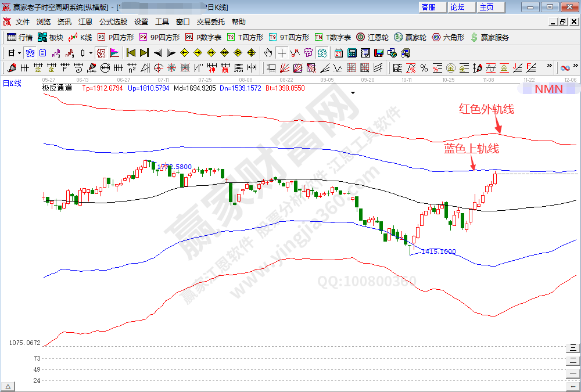
Task: Click the calendar icon in toolbar
Action: tap(339, 53)
